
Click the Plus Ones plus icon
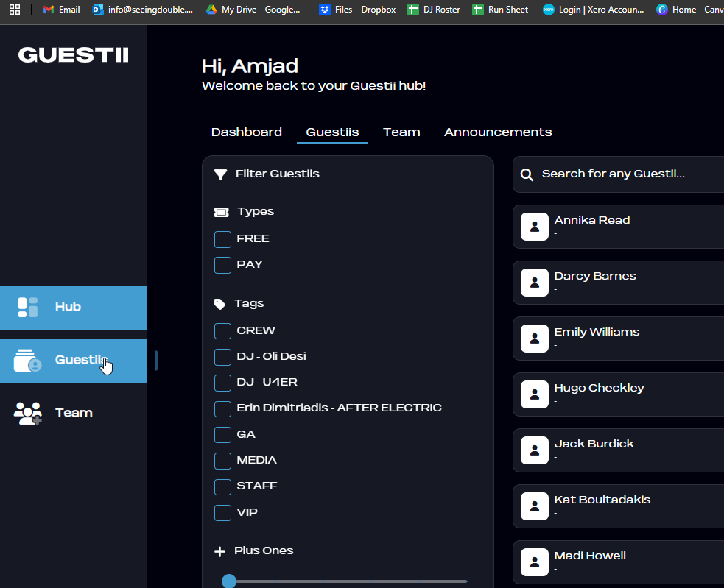coord(219,551)
